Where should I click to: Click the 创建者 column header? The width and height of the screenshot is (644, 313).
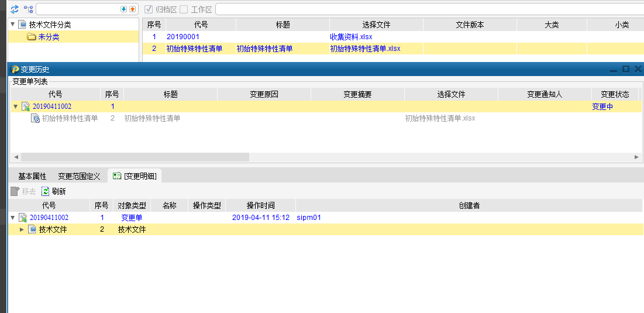469,205
